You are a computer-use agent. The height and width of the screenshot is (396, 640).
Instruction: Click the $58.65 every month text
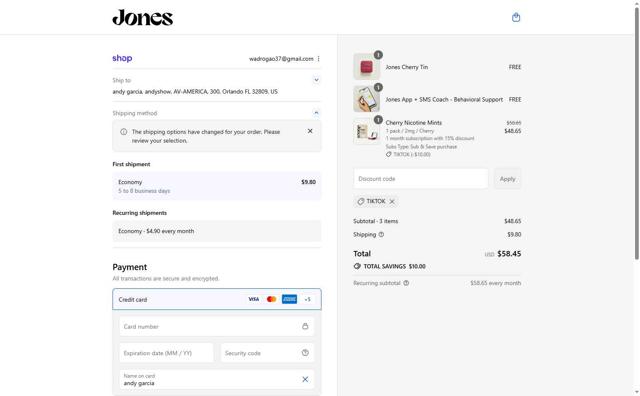pos(496,283)
